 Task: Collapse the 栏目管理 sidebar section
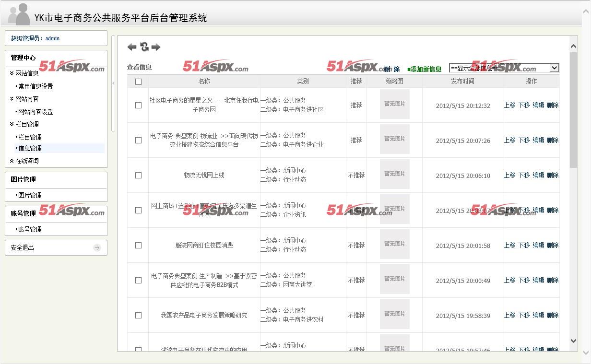click(x=24, y=124)
